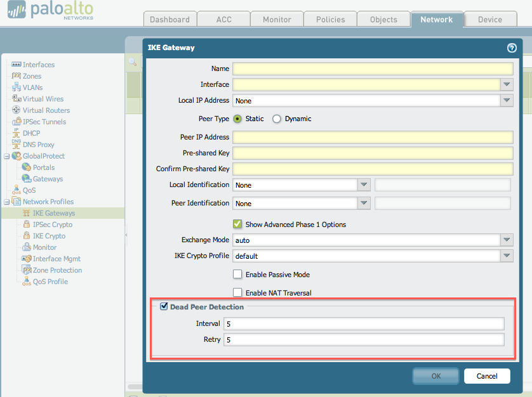
Task: Click the Interfaces icon in sidebar
Action: [17, 65]
